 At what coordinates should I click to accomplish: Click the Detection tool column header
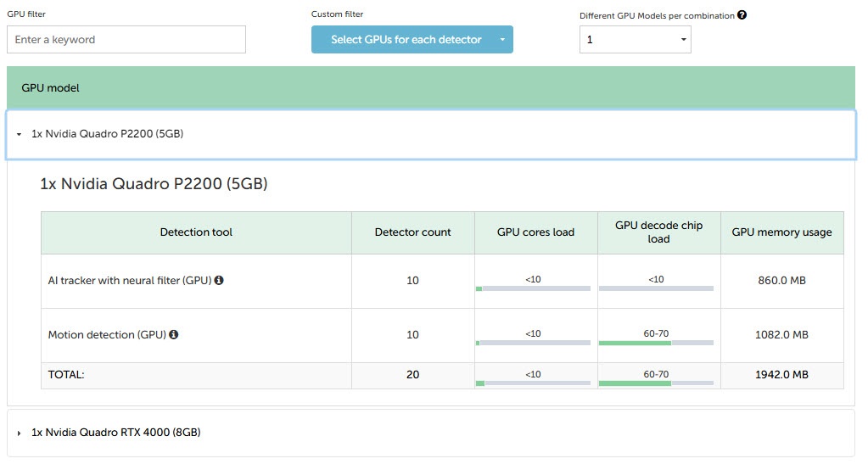point(196,232)
